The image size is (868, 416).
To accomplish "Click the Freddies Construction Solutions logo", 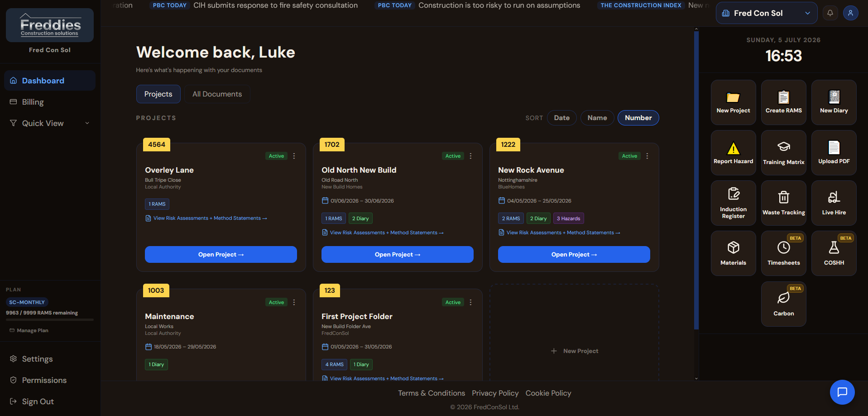I will pos(50,25).
